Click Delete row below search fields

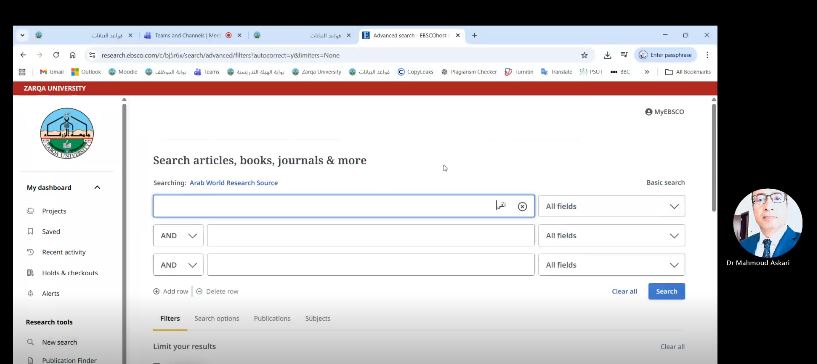coord(217,291)
